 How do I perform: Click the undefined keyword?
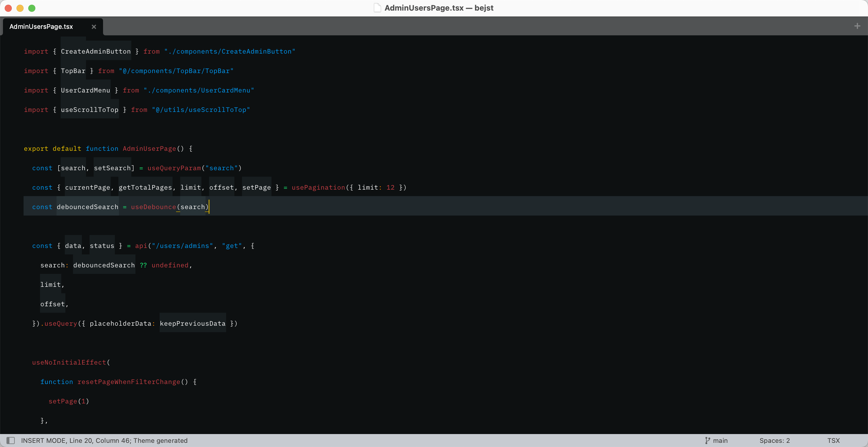[x=170, y=265]
